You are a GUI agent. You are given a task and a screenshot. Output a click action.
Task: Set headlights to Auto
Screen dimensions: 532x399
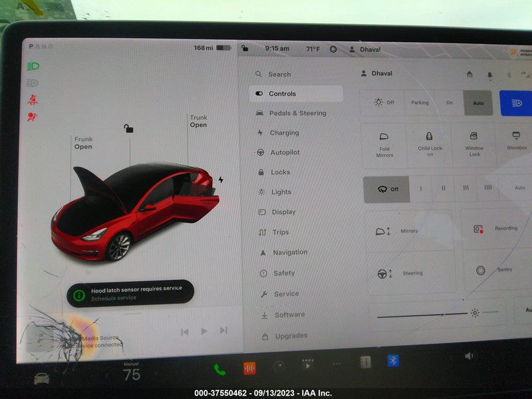click(x=478, y=103)
